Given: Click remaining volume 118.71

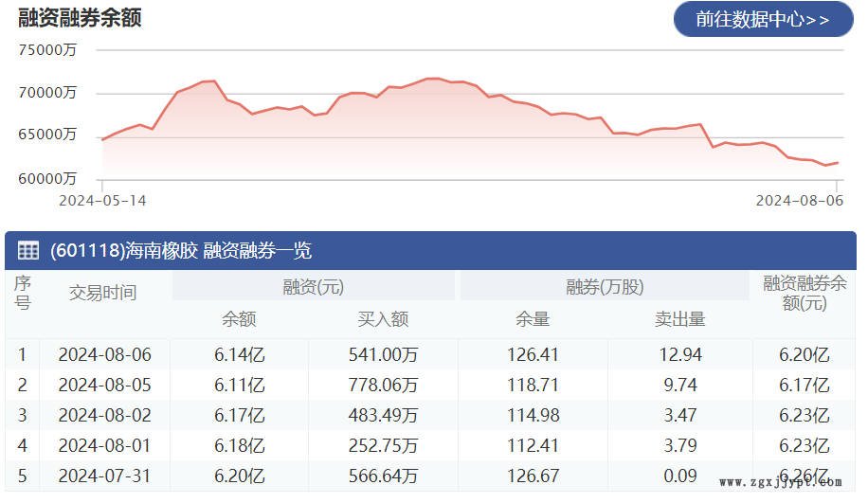Looking at the screenshot, I should (533, 386).
